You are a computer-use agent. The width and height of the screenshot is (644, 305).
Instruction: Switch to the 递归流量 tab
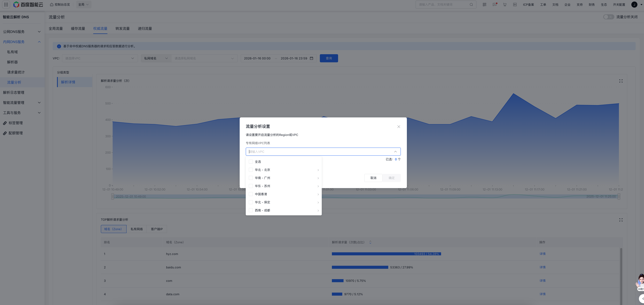point(145,28)
